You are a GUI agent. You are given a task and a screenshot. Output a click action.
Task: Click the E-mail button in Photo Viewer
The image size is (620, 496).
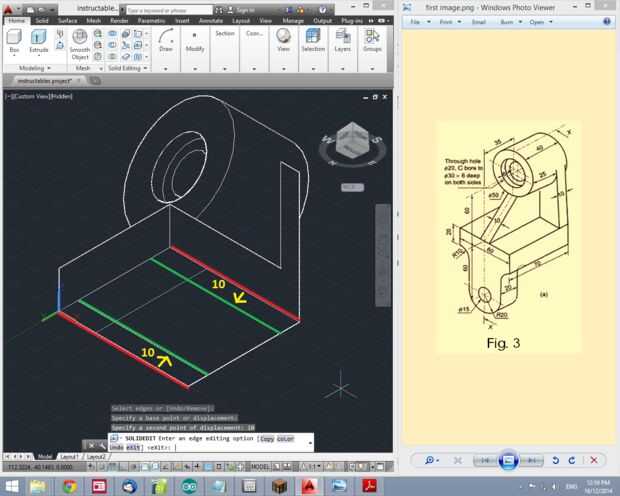coord(478,22)
